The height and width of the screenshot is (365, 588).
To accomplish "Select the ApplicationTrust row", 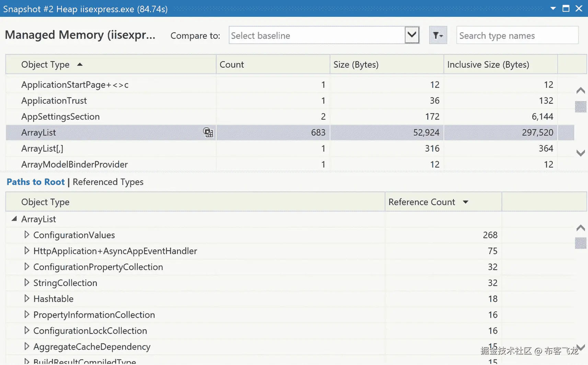I will (290, 100).
